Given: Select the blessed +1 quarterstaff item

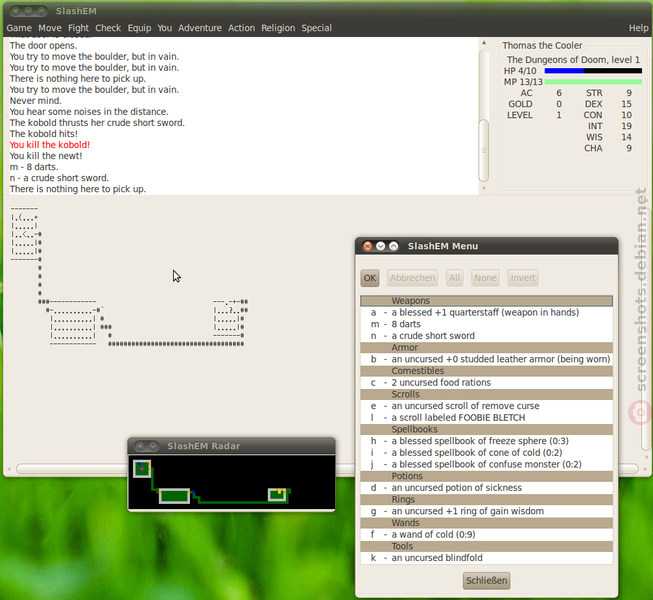Looking at the screenshot, I should [x=486, y=312].
